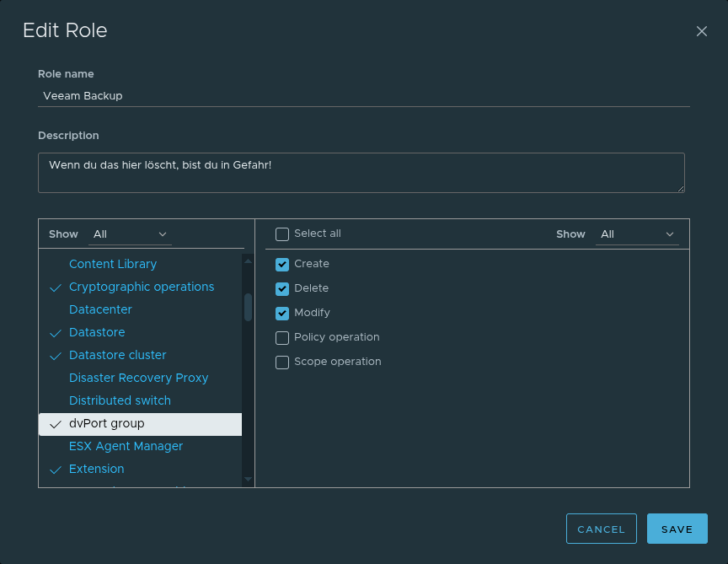The image size is (728, 564).
Task: Select Cryptographic operations category
Action: (142, 287)
